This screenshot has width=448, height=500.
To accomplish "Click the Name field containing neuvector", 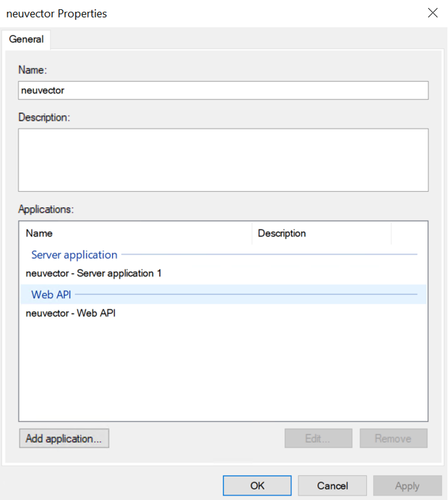I will (x=223, y=90).
